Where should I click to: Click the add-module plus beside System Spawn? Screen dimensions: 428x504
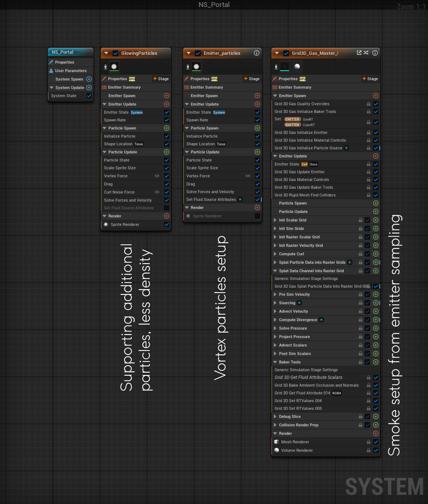(x=89, y=79)
